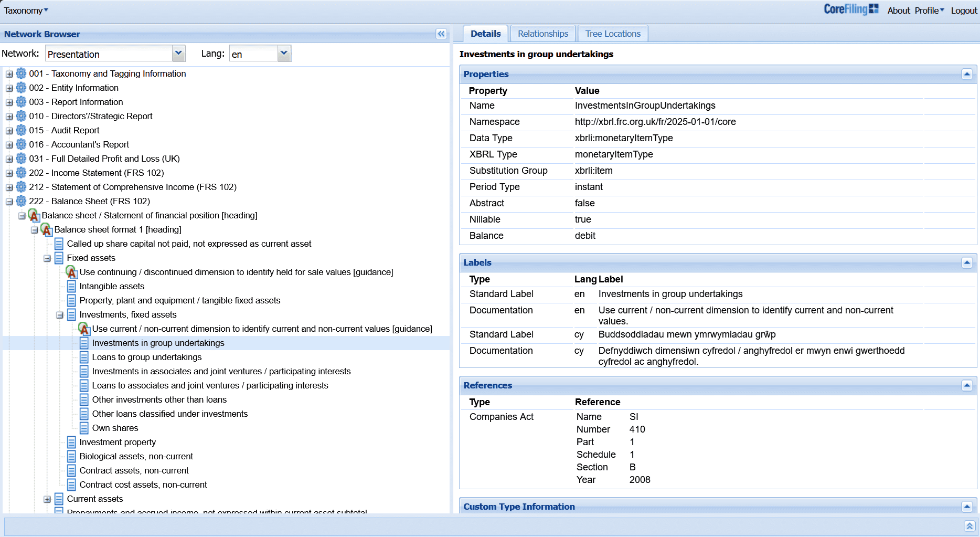Select Other investments other than loans
This screenshot has height=537, width=980.
click(x=159, y=399)
